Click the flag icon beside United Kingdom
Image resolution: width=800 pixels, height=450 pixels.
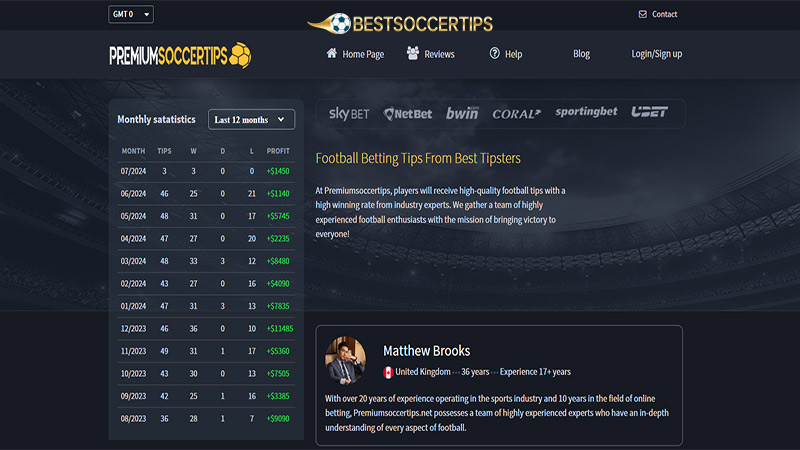(x=388, y=372)
